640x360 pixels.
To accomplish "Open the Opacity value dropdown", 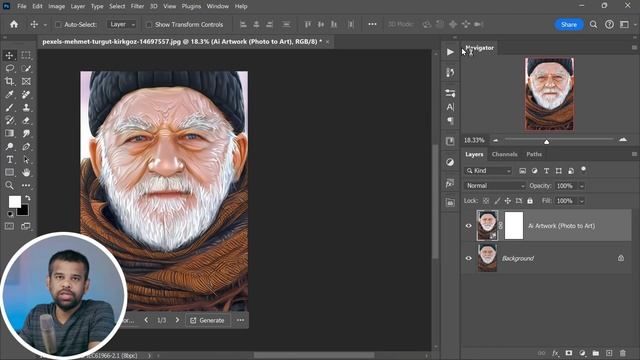I will [x=582, y=186].
